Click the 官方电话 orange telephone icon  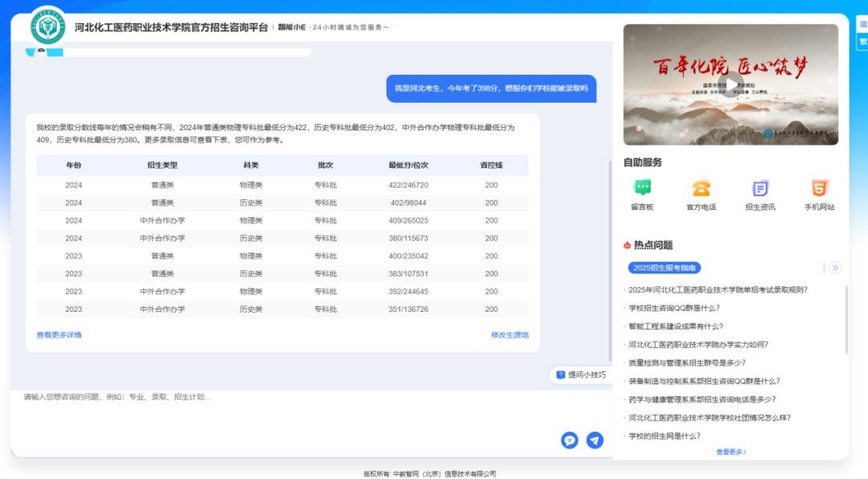(x=701, y=189)
